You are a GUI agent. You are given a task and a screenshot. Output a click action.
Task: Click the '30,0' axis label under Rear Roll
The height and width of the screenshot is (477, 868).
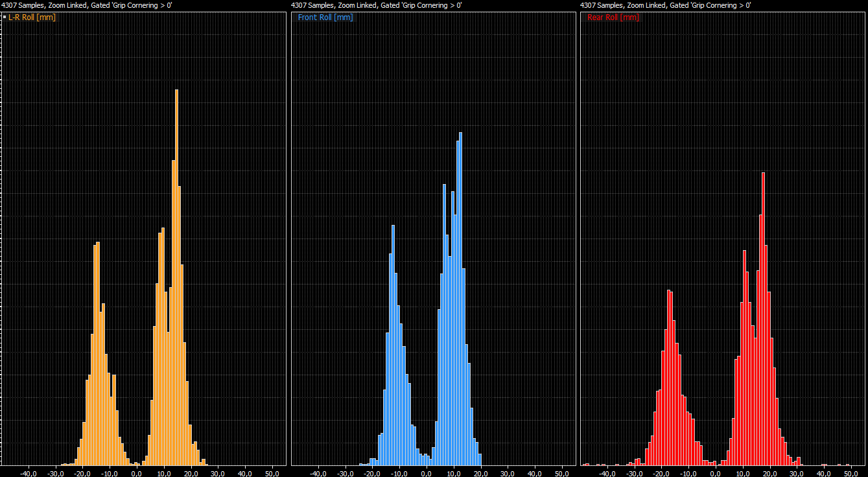(797, 473)
